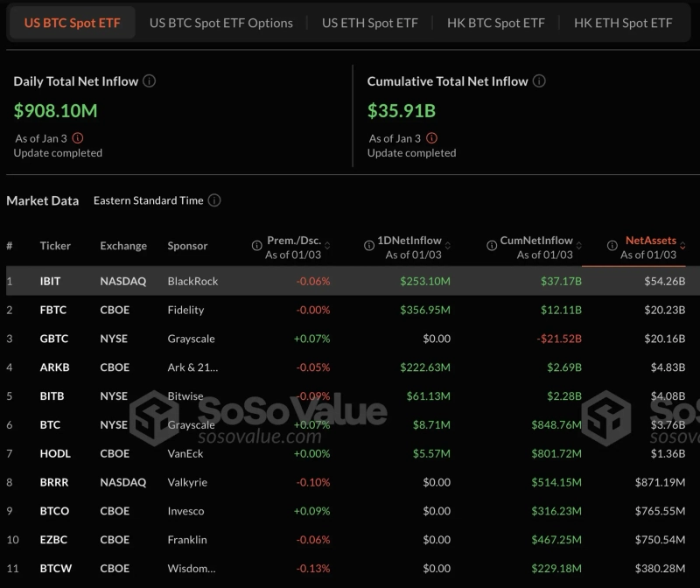Click red alert icon under Cumulative Net Inflow
Image resolution: width=700 pixels, height=588 pixels.
click(x=431, y=138)
